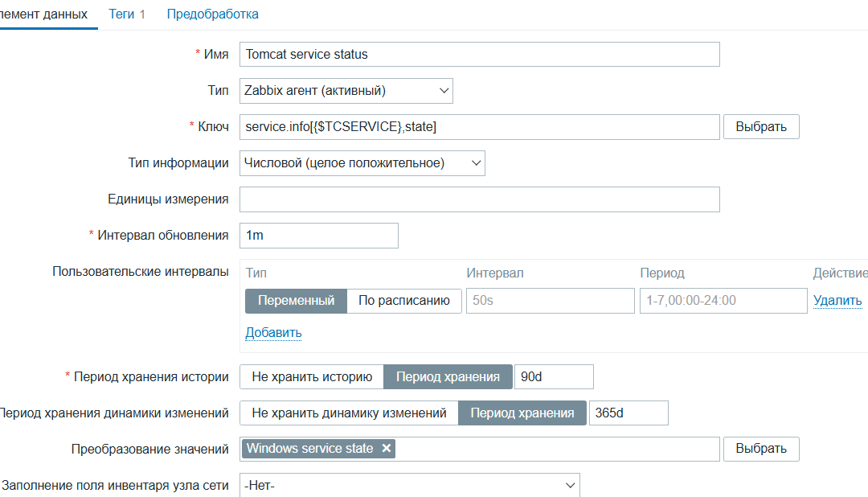Image resolution: width=868 pixels, height=497 pixels.
Task: Click the Удалить link
Action: 837,301
